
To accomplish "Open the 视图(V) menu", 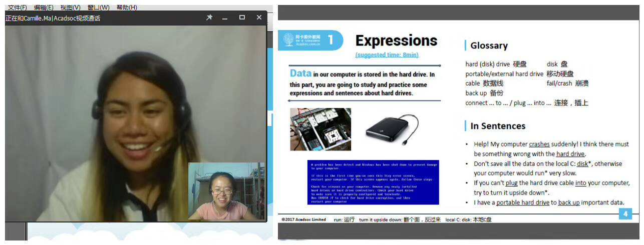I will pos(70,7).
